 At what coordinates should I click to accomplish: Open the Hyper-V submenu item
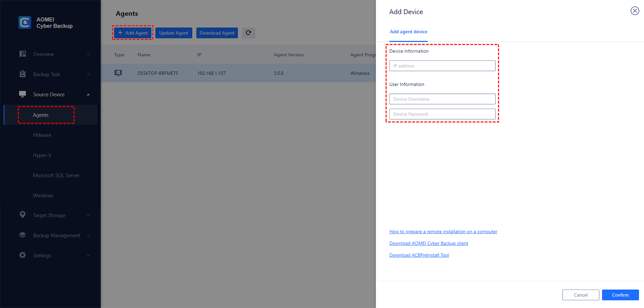(42, 155)
